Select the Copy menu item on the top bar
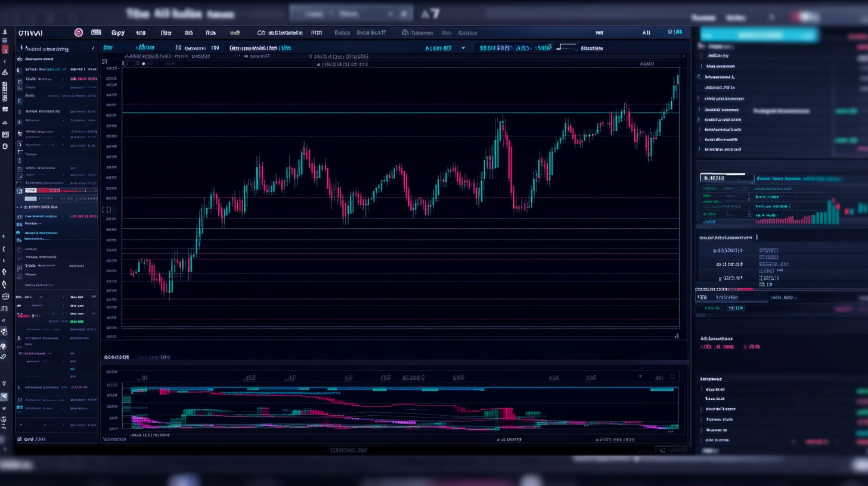 point(117,33)
